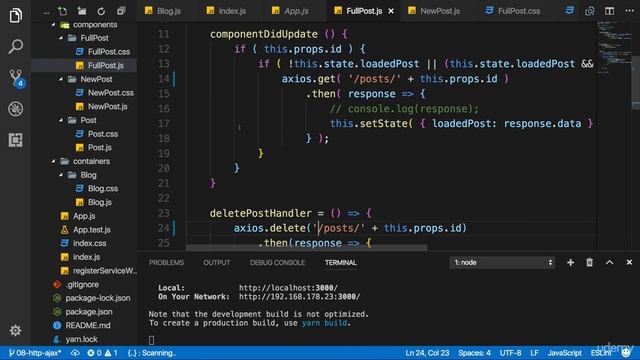Open the Explorer view in activity bar
The image size is (640, 360).
tap(16, 16)
